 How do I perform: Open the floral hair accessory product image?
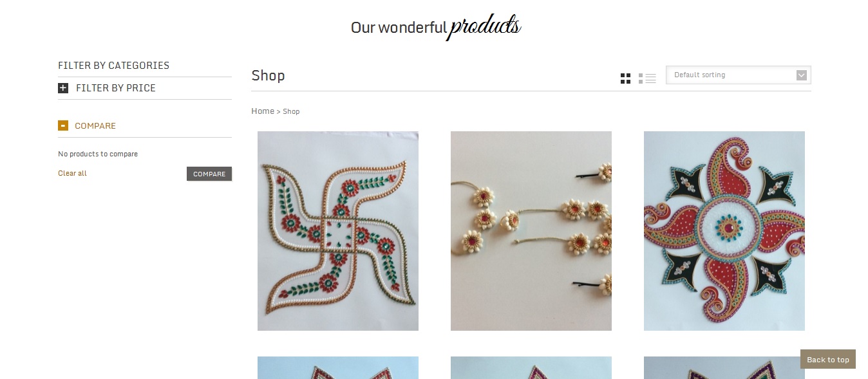(531, 231)
